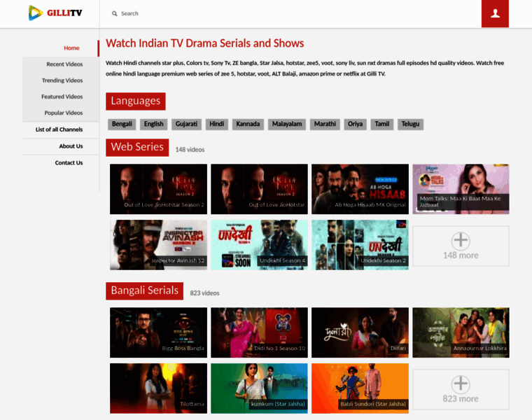This screenshot has height=420, width=532.
Task: Open Annapurnar Lokkhira thumbnail
Action: pos(461,332)
